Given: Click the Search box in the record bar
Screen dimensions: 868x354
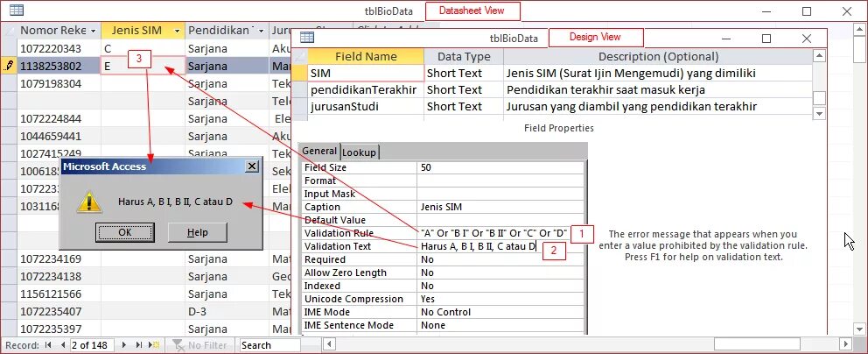Looking at the screenshot, I should (x=269, y=345).
